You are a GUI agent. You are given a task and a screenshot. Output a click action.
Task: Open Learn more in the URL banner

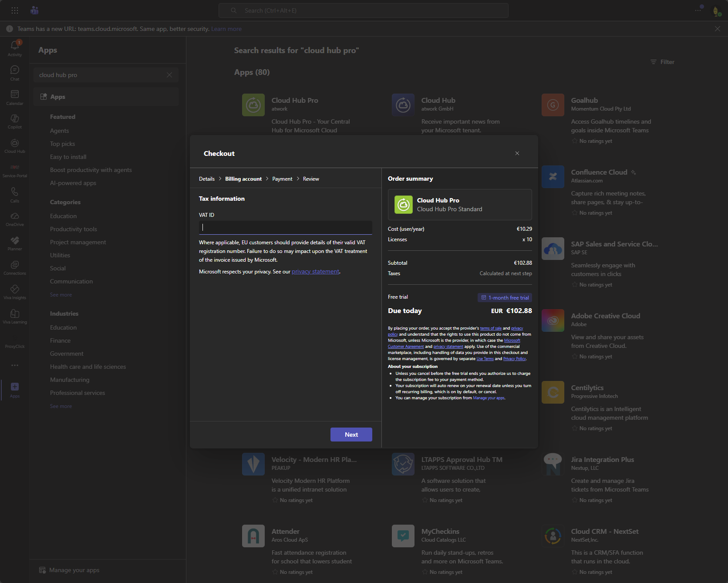226,29
